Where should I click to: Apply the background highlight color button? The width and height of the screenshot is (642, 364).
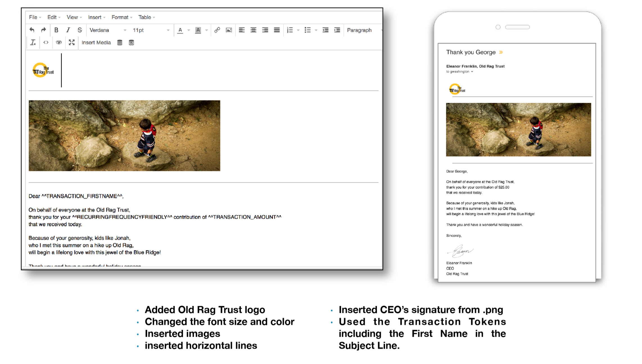[x=198, y=30]
